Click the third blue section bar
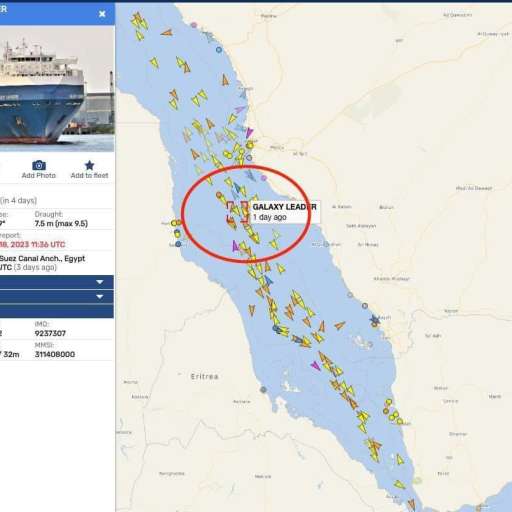 pyautogui.click(x=57, y=311)
